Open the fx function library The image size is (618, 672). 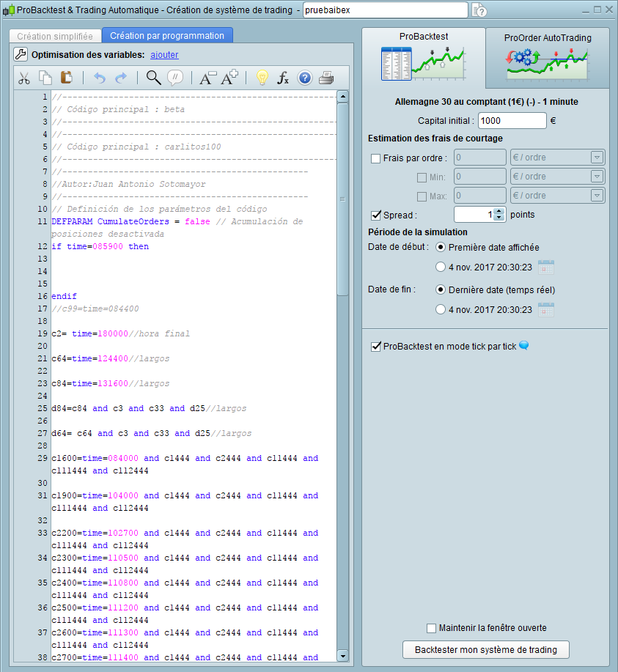tap(283, 78)
